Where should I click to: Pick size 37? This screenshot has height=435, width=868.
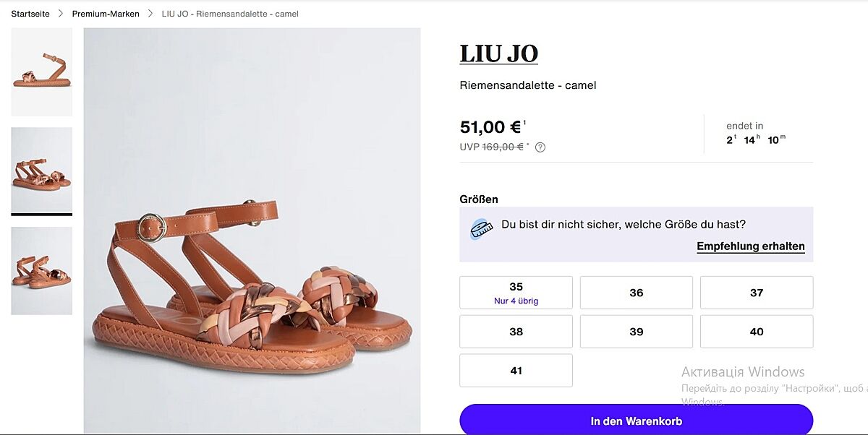[756, 293]
